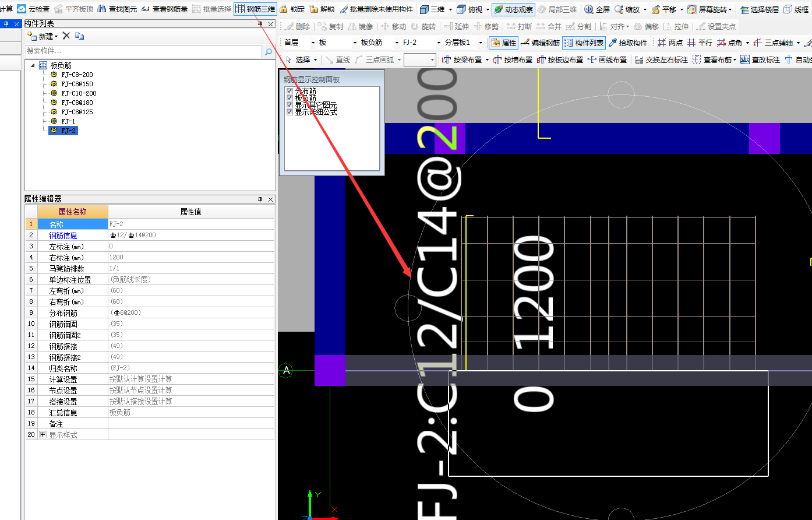812x520 pixels.
Task: Click the 计算设置 property value cell
Action: click(190, 379)
